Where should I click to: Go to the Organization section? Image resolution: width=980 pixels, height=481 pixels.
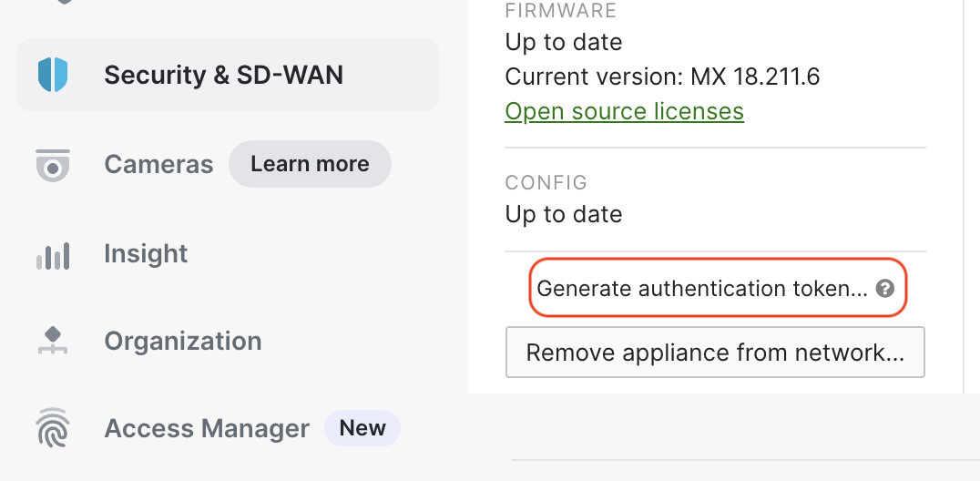click(182, 341)
